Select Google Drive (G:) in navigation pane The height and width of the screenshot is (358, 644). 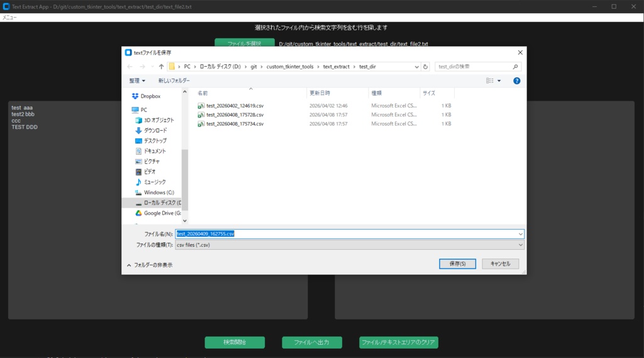coord(158,213)
